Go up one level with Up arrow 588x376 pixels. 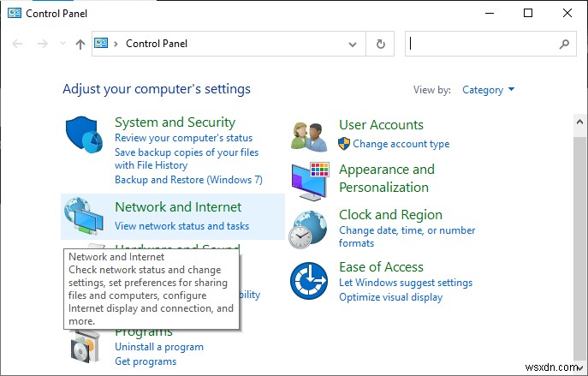point(80,44)
